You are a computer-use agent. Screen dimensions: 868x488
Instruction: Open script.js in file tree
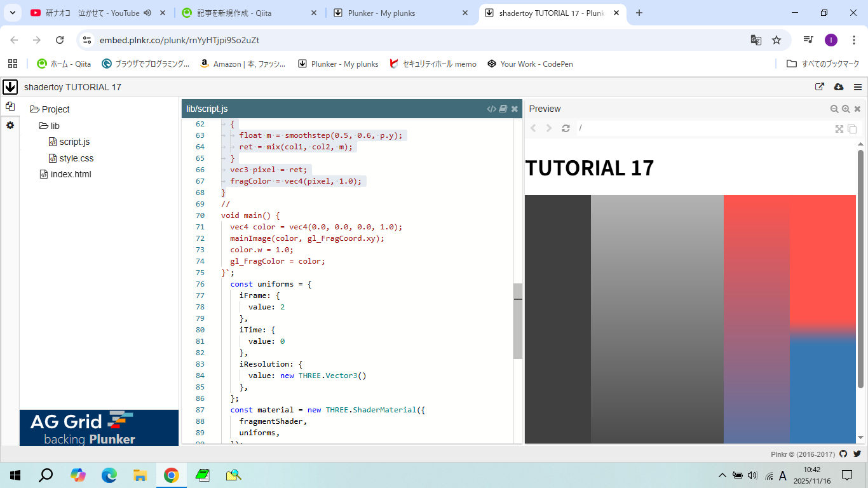pyautogui.click(x=69, y=142)
